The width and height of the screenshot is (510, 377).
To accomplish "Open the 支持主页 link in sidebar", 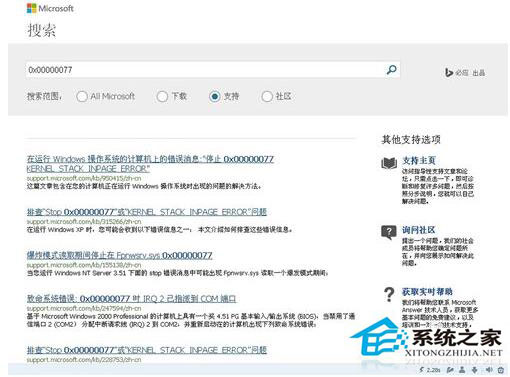I will [419, 160].
